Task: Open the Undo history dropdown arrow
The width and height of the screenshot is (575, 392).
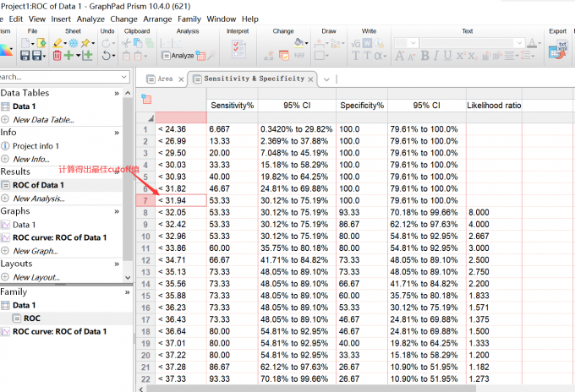Action: coord(114,56)
